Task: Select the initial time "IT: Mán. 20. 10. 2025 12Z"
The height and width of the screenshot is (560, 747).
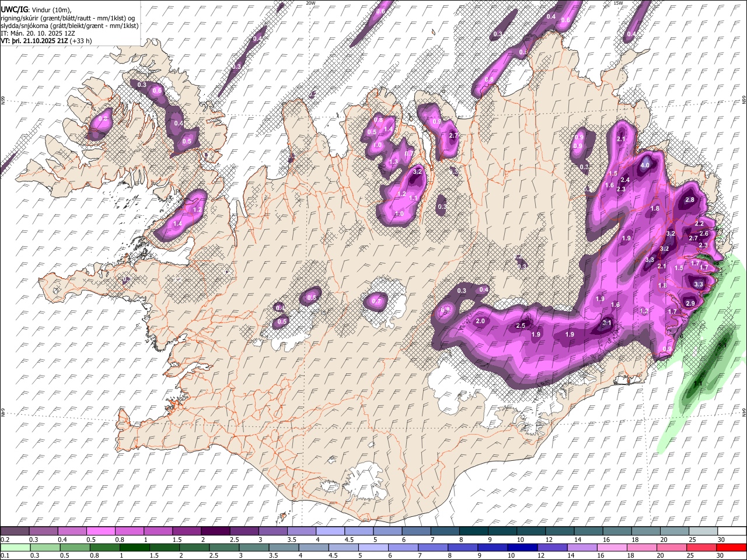Action: pyautogui.click(x=38, y=34)
